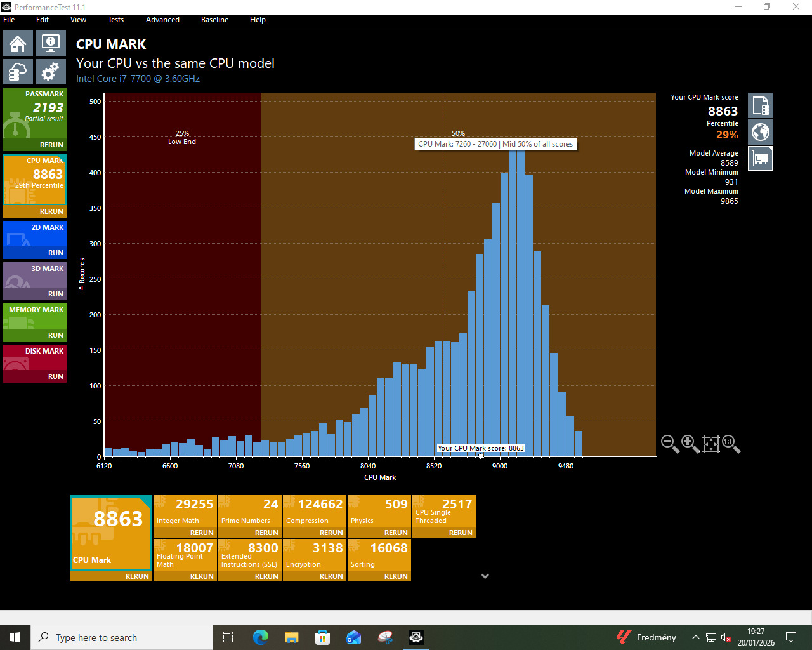
Task: Open Outlook from taskbar
Action: 353,637
